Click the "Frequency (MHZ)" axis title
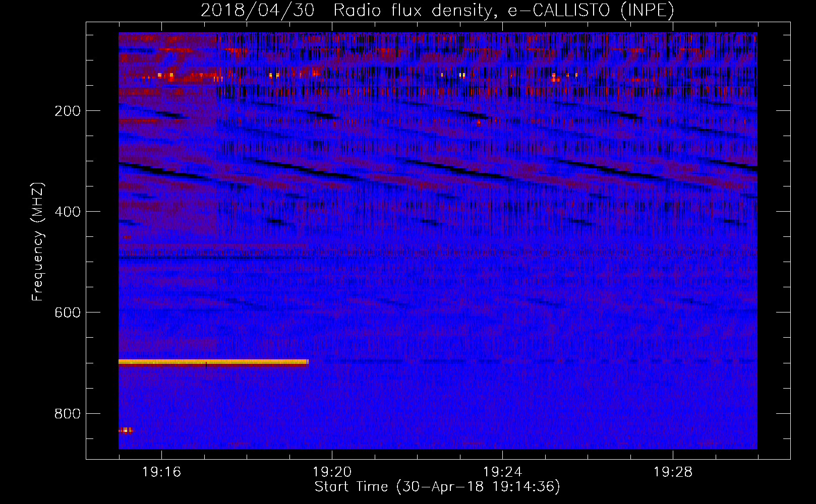 [x=38, y=242]
